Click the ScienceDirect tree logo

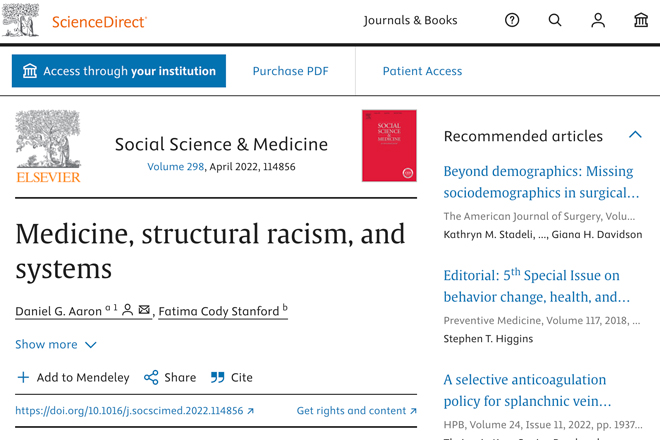click(20, 20)
